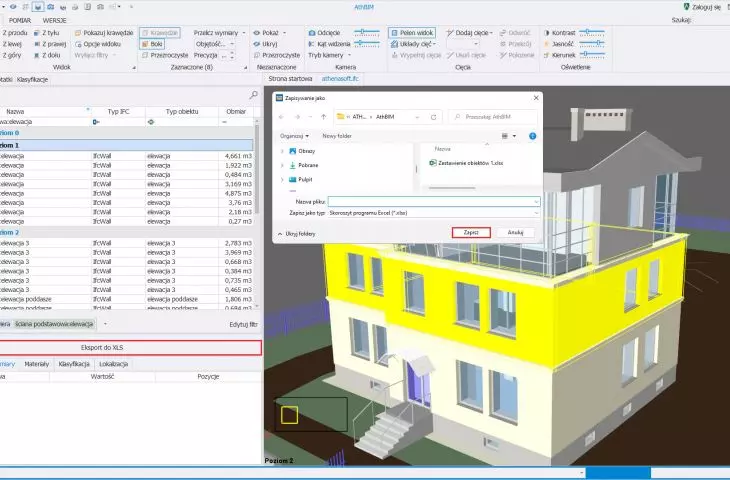Image resolution: width=730 pixels, height=480 pixels.
Task: Select the 'Pulpit' folder in the save dialog
Action: [x=301, y=180]
